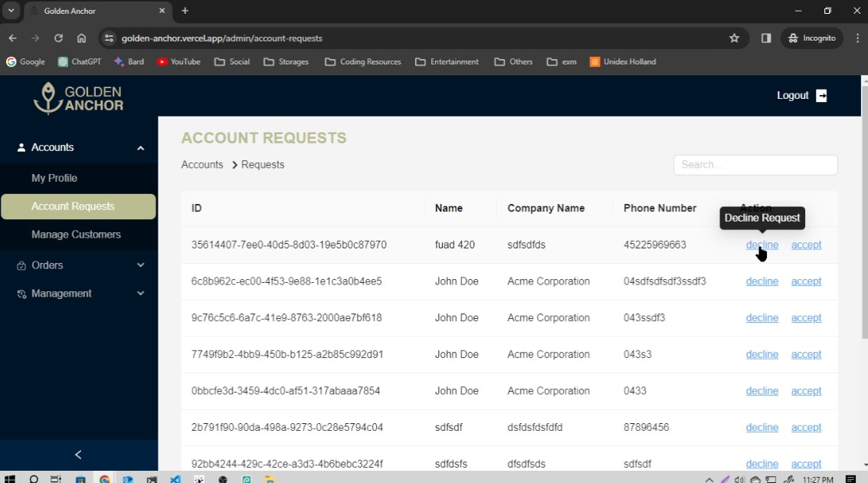Click the Logout arrow icon
The height and width of the screenshot is (483, 868).
click(x=821, y=96)
